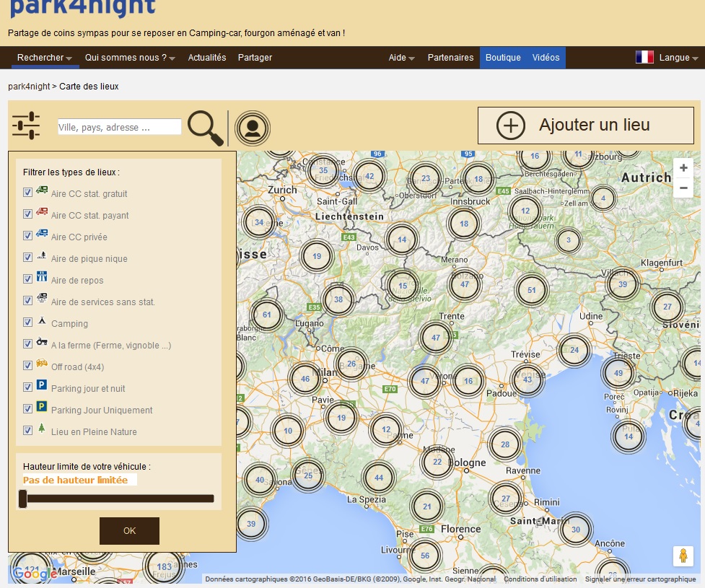
Task: Click the red camper Aire CC payant icon
Action: (x=42, y=211)
